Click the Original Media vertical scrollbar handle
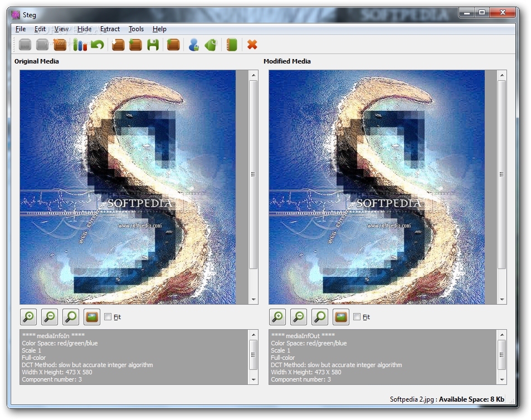531x420 pixels. [x=254, y=175]
